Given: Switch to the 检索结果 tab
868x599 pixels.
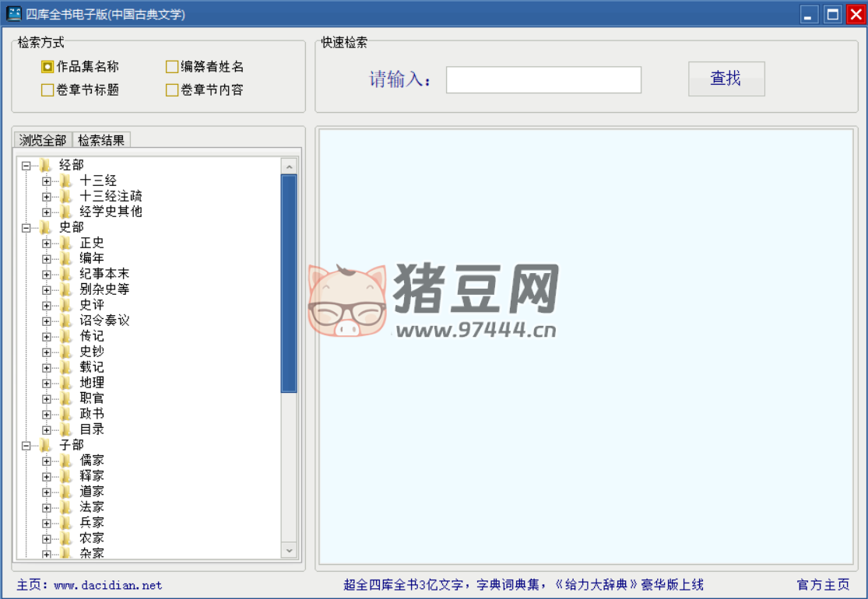Looking at the screenshot, I should click(x=101, y=140).
